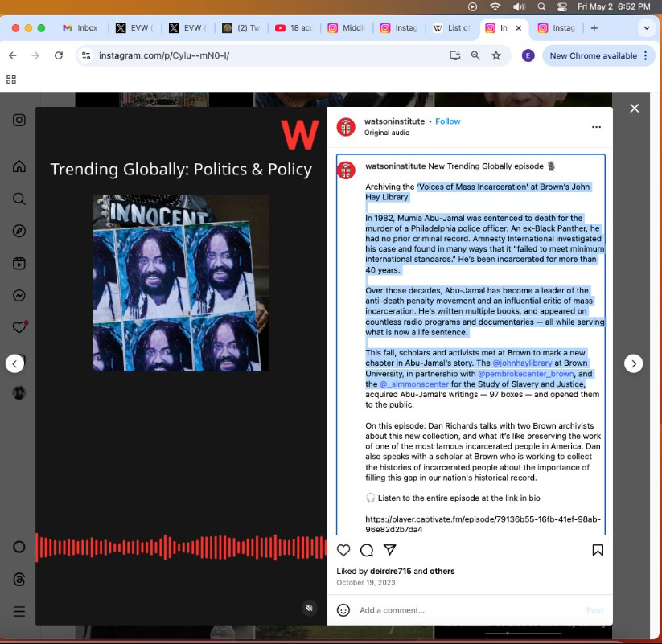662x644 pixels.
Task: Open @pembrokecenter_brown mention
Action: [525, 374]
